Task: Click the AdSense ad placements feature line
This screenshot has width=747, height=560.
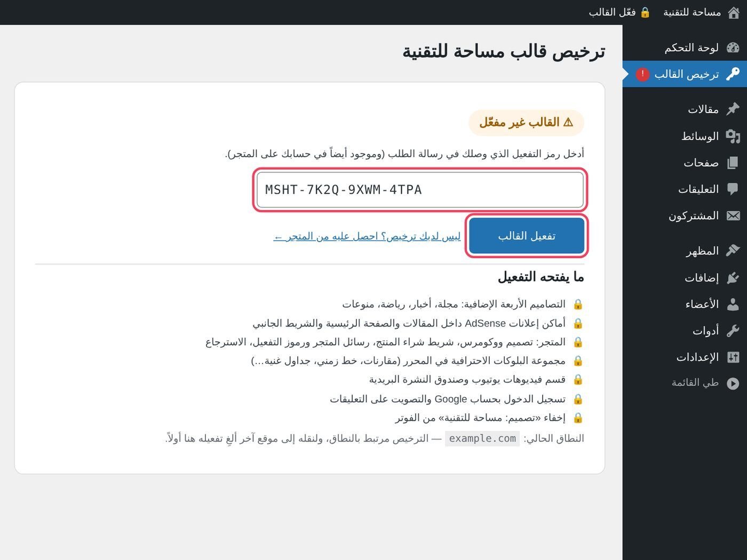Action: [409, 323]
